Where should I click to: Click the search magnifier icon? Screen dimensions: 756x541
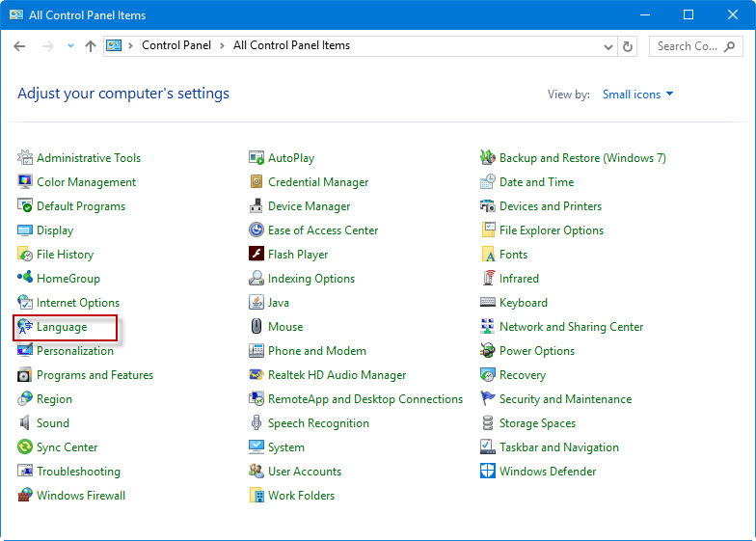(730, 46)
